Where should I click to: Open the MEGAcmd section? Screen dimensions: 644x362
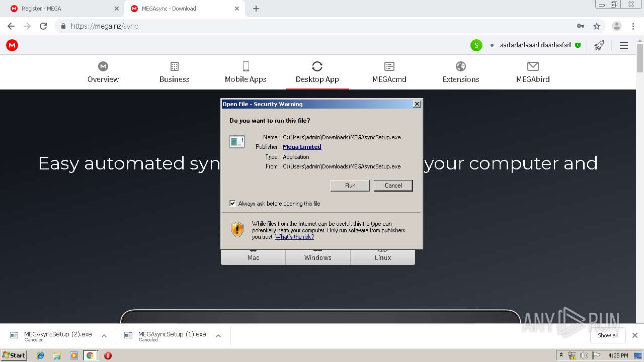389,72
